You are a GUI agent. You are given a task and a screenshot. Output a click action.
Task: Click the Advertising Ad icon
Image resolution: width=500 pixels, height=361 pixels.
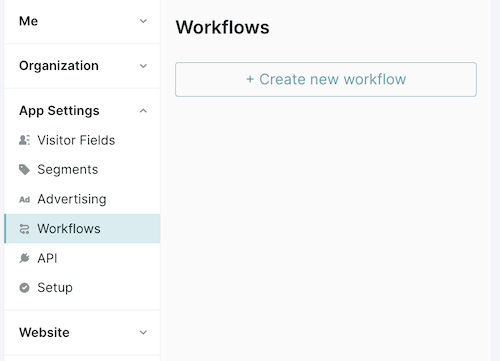click(x=24, y=199)
